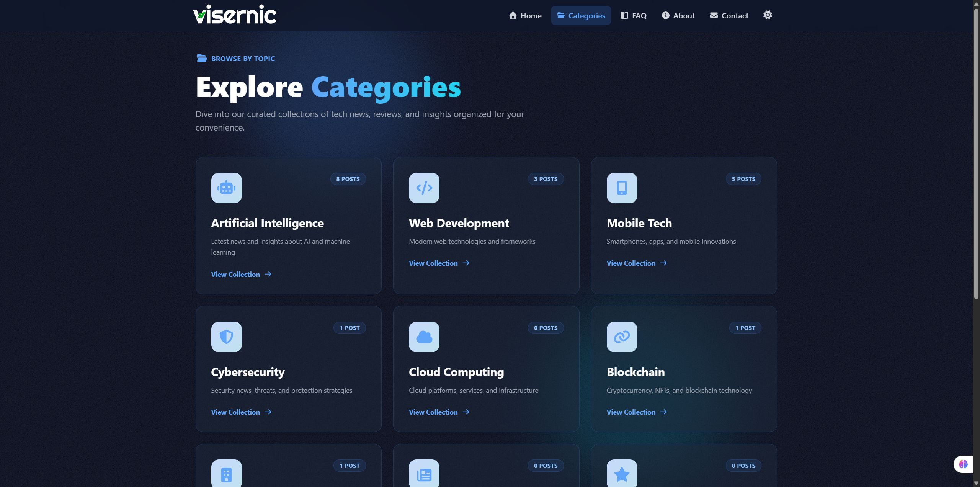The width and height of the screenshot is (980, 487).
Task: Click the star icon in bottom row
Action: (622, 474)
